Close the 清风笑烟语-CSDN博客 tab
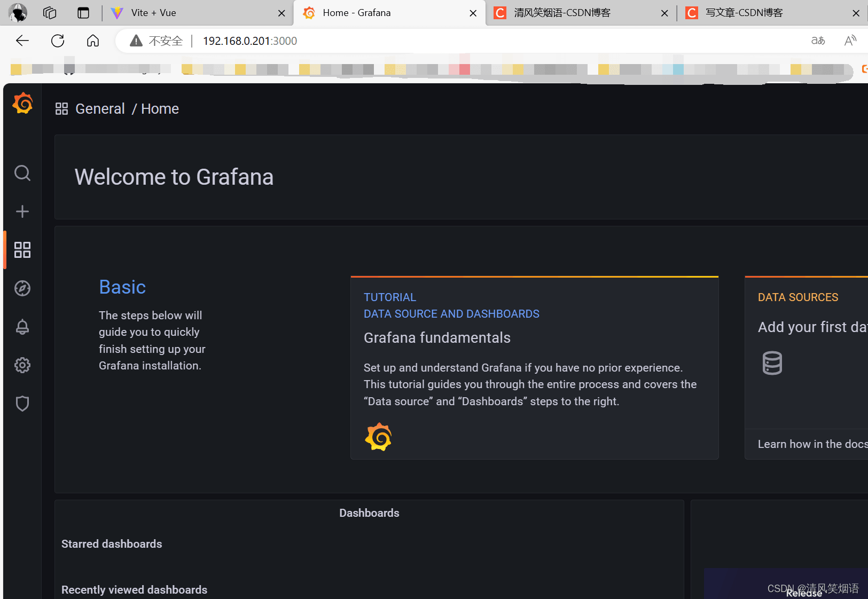868x599 pixels. coord(664,13)
